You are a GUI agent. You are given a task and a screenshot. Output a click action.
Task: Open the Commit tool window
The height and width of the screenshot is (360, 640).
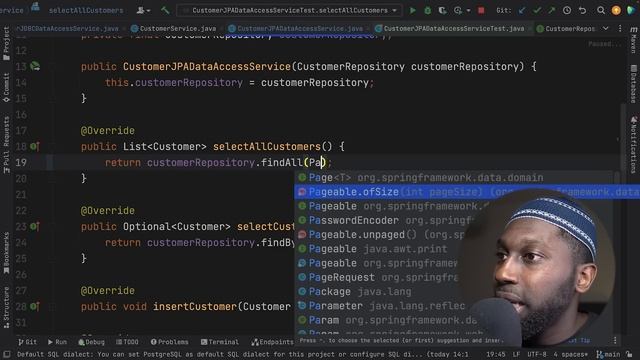(x=6, y=88)
